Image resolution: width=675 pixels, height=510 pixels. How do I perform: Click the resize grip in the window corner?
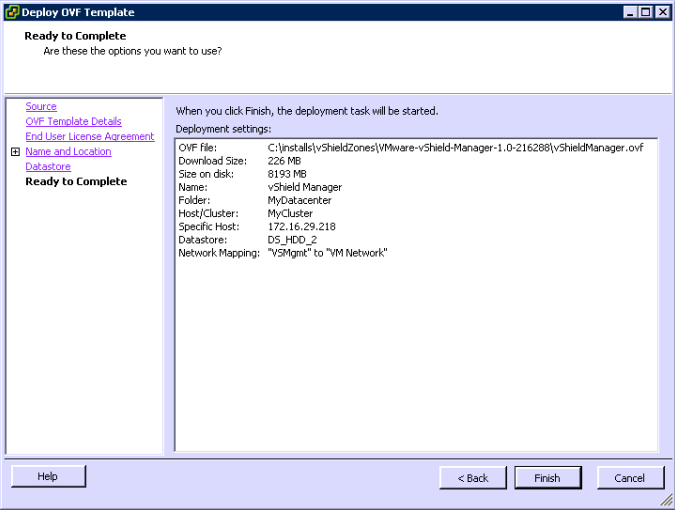667,502
